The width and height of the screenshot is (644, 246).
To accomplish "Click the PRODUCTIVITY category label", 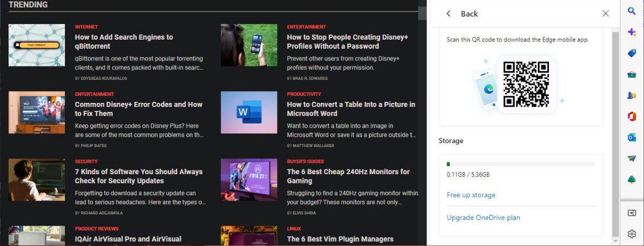I will [304, 94].
